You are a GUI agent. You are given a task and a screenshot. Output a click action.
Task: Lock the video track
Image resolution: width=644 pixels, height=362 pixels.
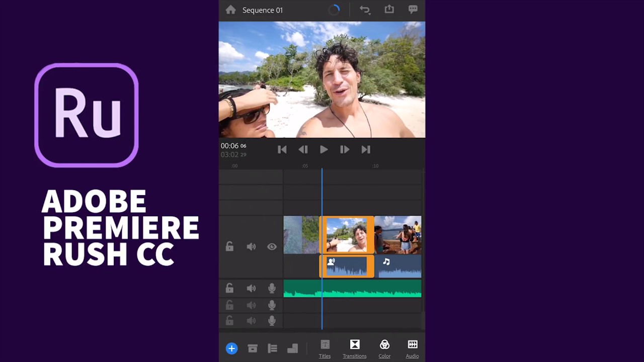pyautogui.click(x=229, y=246)
